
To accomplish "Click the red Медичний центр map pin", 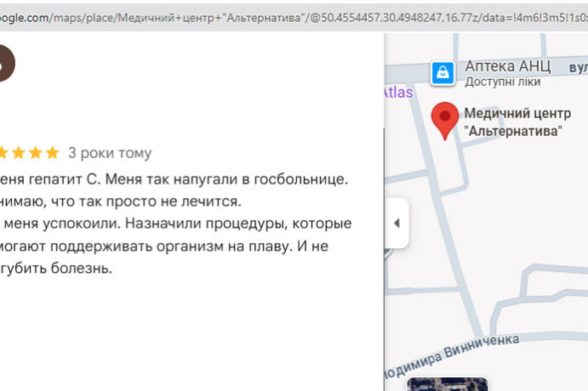I will point(443,118).
